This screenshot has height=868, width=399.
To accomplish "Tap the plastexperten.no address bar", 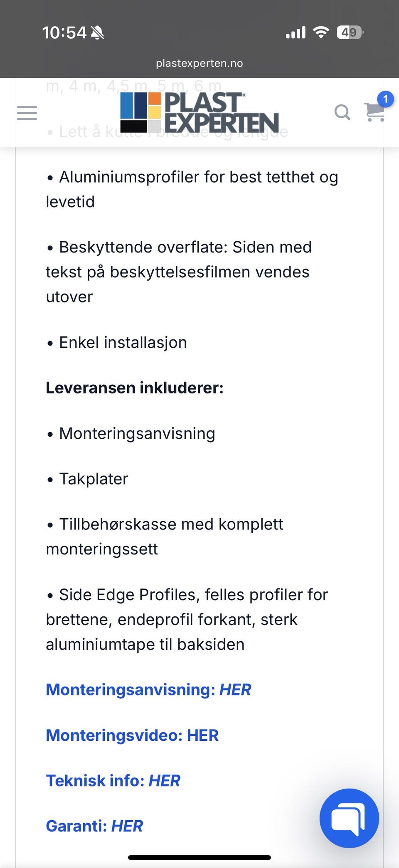I will click(199, 63).
